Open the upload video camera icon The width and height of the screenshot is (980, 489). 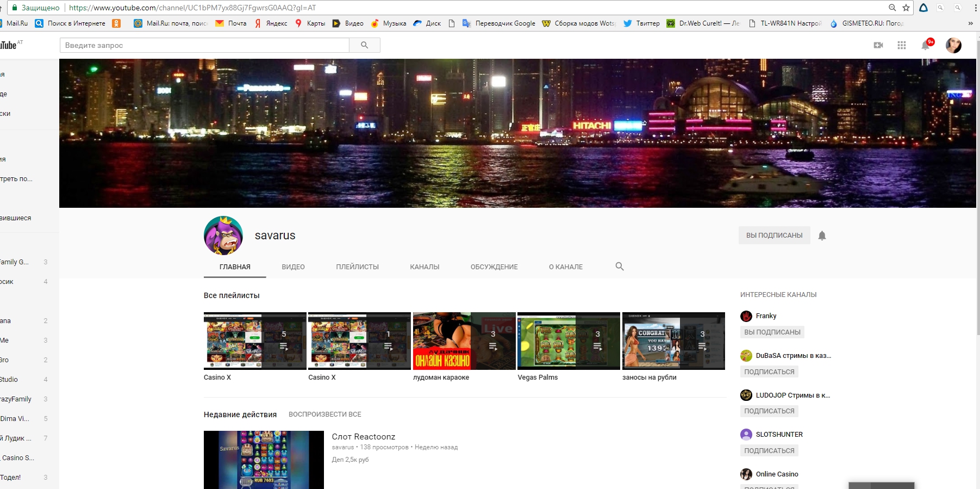[878, 45]
